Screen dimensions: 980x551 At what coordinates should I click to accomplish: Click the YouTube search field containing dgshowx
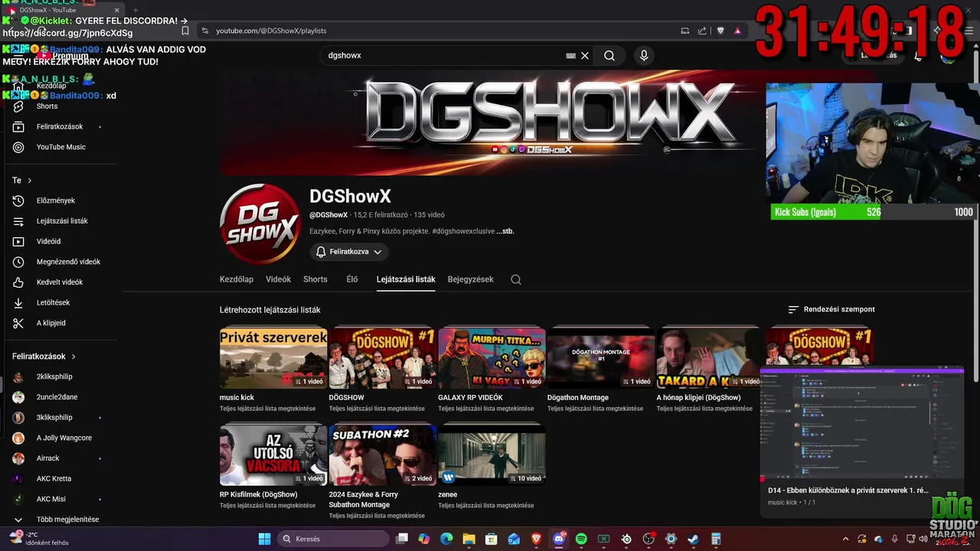[x=444, y=55]
